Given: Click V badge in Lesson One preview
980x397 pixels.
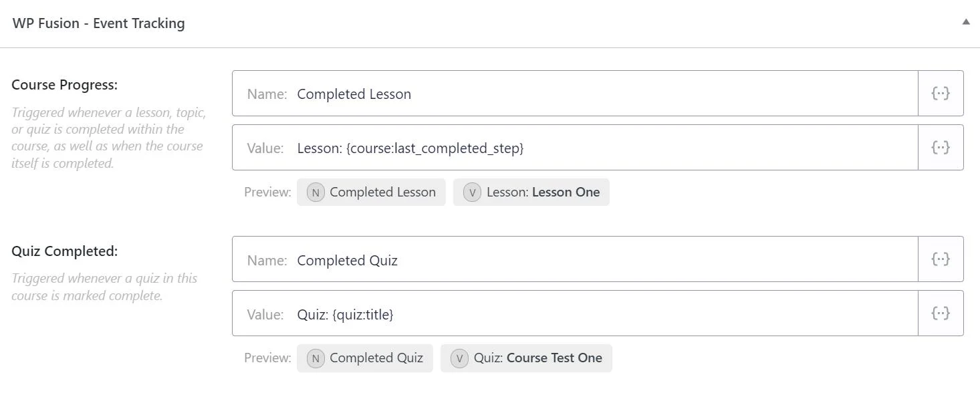Looking at the screenshot, I should tap(472, 192).
